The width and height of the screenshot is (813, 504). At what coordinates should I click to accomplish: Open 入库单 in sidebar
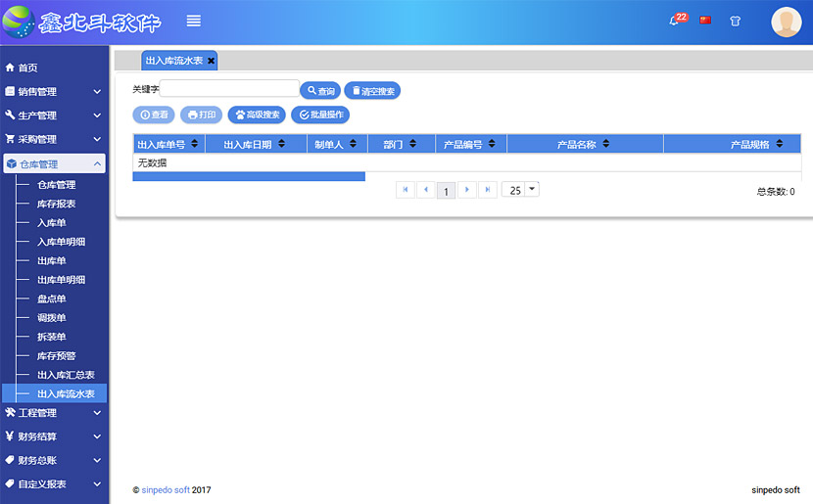51,223
